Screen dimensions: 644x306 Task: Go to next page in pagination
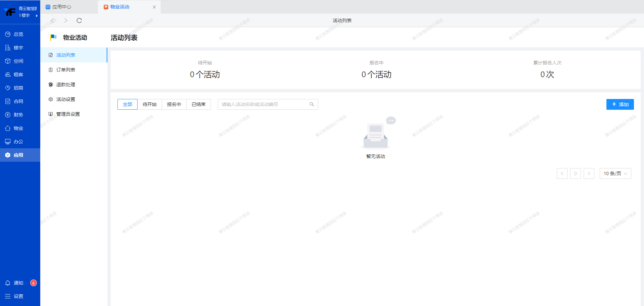589,173
